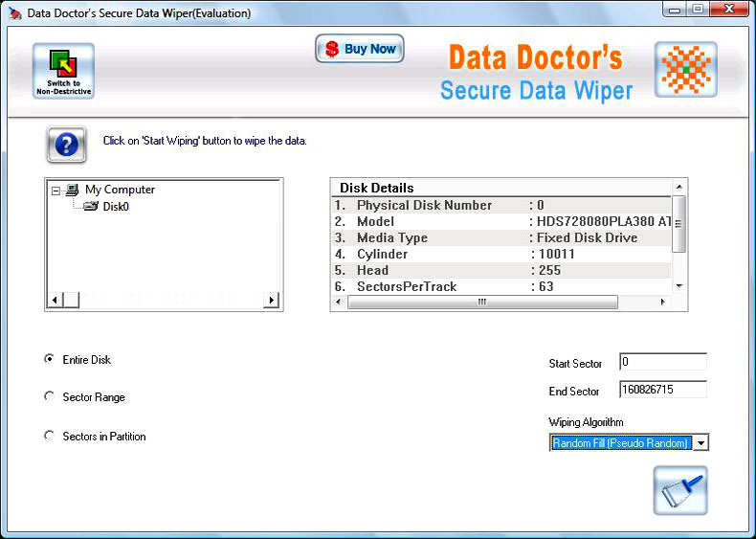Click the Buy Now button

pyautogui.click(x=360, y=49)
